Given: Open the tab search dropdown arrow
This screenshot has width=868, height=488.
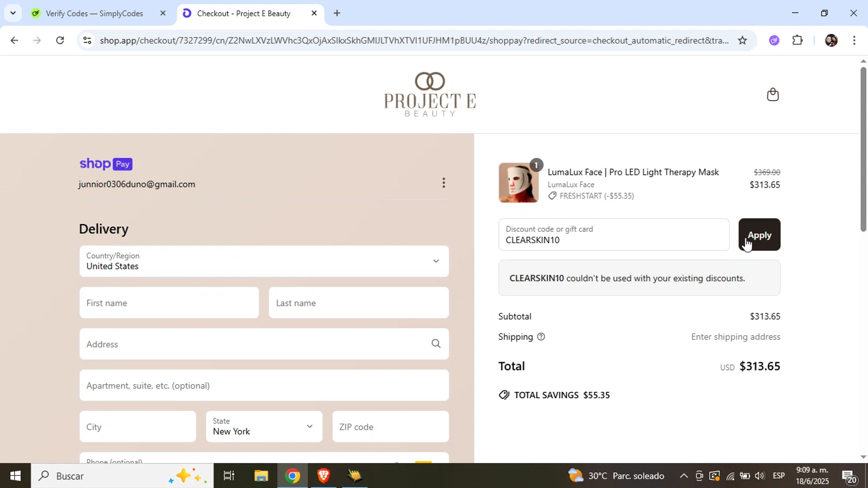Looking at the screenshot, I should [x=13, y=13].
